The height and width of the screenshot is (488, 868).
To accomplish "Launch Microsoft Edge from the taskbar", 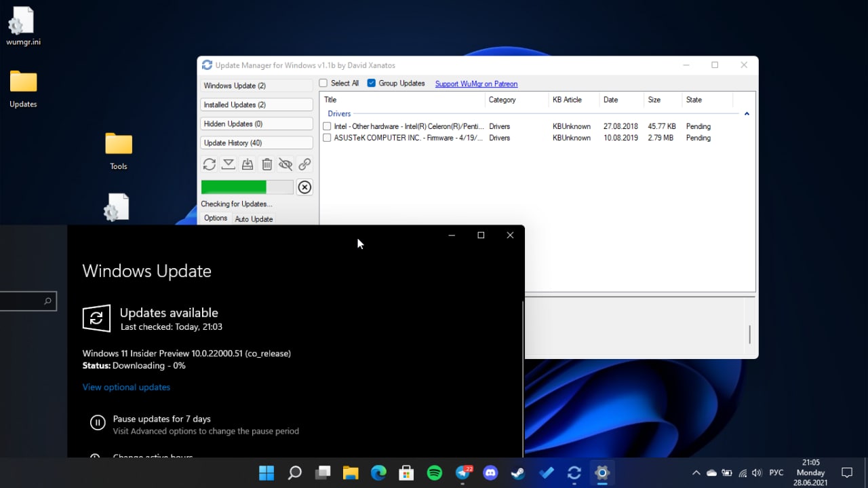I will [378, 473].
